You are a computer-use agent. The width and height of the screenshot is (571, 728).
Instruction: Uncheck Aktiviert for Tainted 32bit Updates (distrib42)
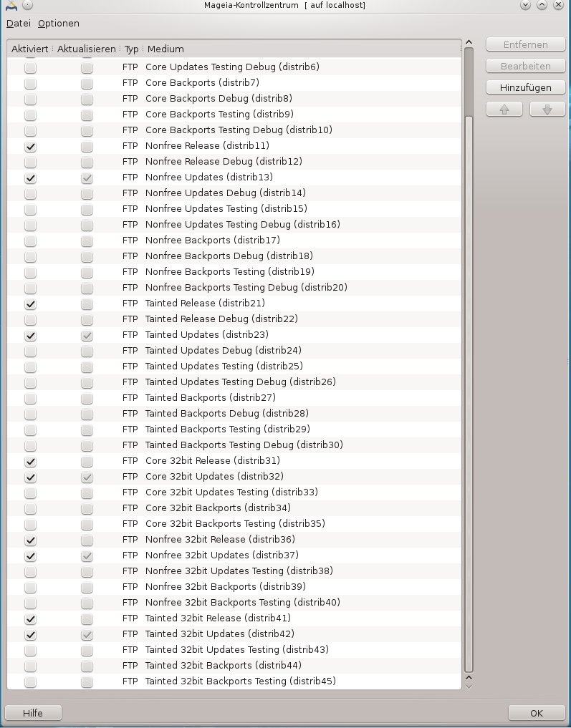click(31, 634)
